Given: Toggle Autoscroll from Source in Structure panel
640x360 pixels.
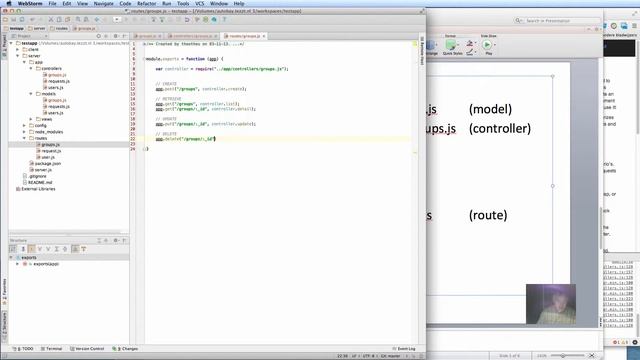Looking at the screenshot, I should click(84, 249).
